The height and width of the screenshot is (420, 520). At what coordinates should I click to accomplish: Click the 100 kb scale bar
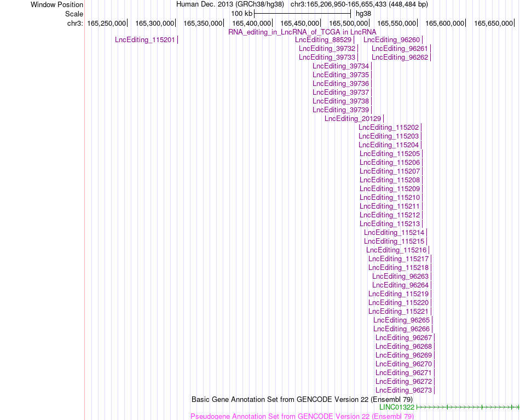coord(303,14)
